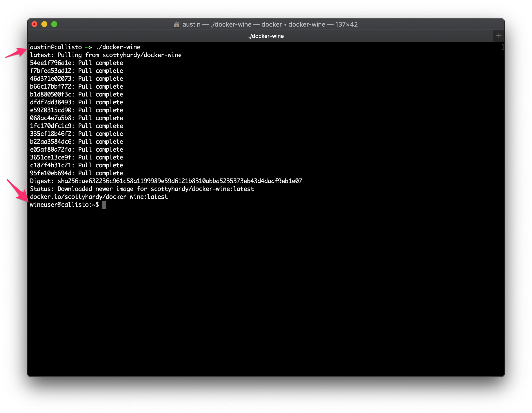Click layer b22aa3584dc6 Pull complete line
532x413 pixels.
click(x=76, y=142)
